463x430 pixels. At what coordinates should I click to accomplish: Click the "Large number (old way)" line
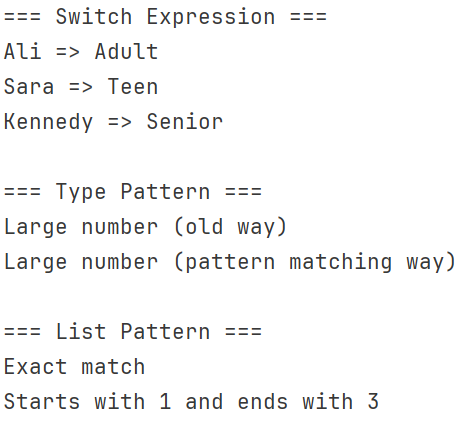click(x=145, y=227)
